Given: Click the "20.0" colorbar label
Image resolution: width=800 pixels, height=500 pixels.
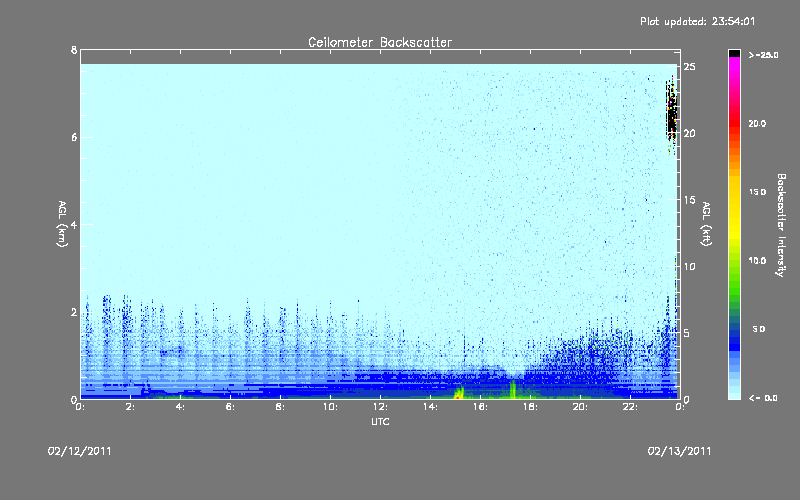Looking at the screenshot, I should 757,123.
